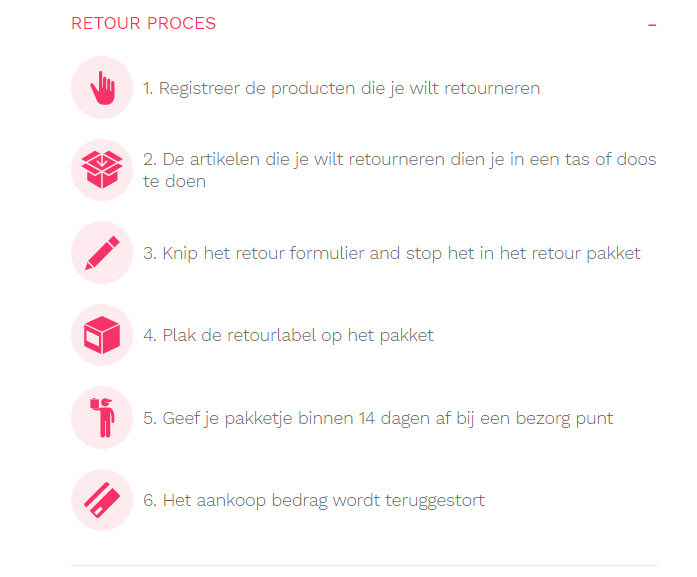This screenshot has width=697, height=577.
Task: Click the labeled package icon for step 4
Action: pos(102,335)
